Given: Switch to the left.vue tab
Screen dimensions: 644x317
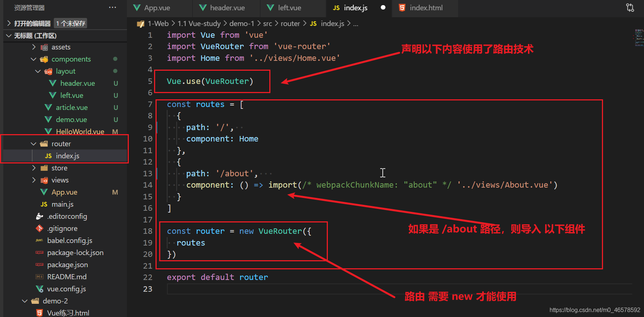Looking at the screenshot, I should pos(293,8).
